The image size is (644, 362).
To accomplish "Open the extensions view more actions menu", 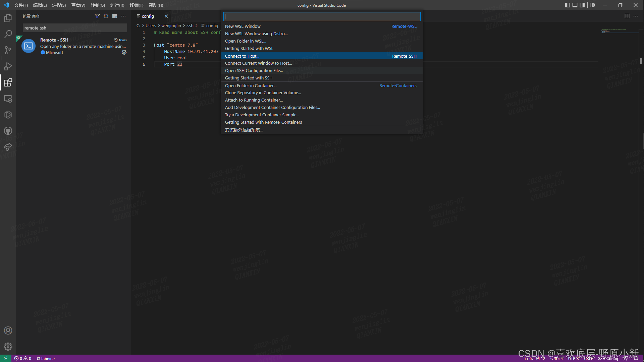I will [x=123, y=16].
